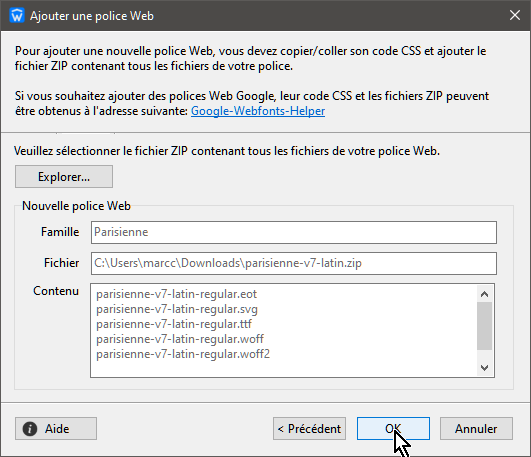Viewport: 531px width, 457px height.
Task: Cancel with the Annuler button
Action: coord(476,429)
